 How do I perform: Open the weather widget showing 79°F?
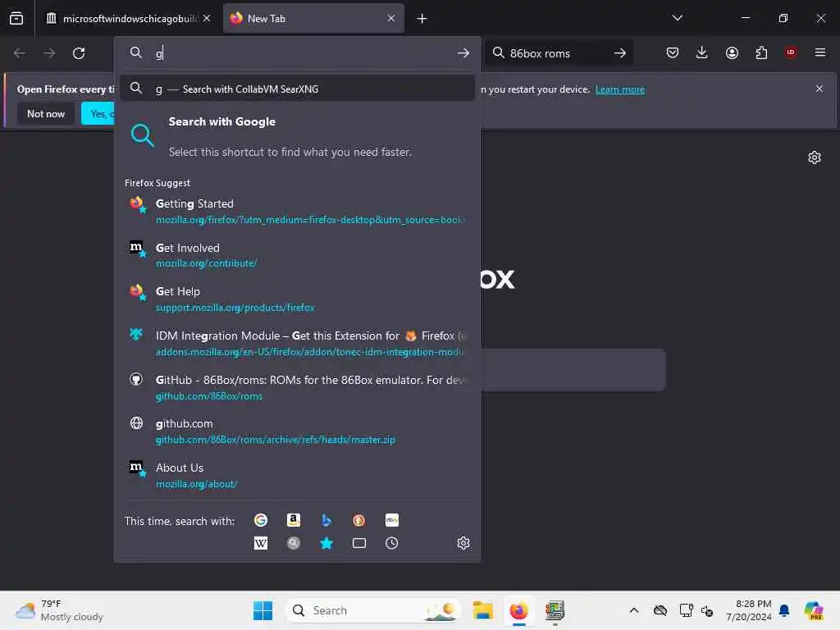[59, 610]
